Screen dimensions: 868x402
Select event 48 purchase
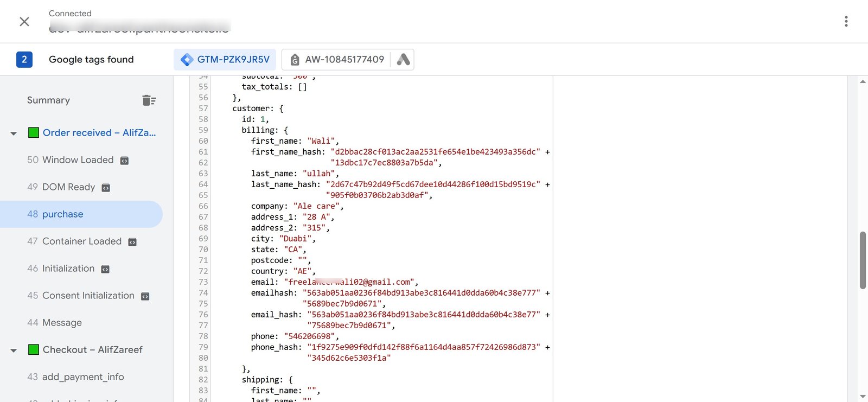coord(81,214)
